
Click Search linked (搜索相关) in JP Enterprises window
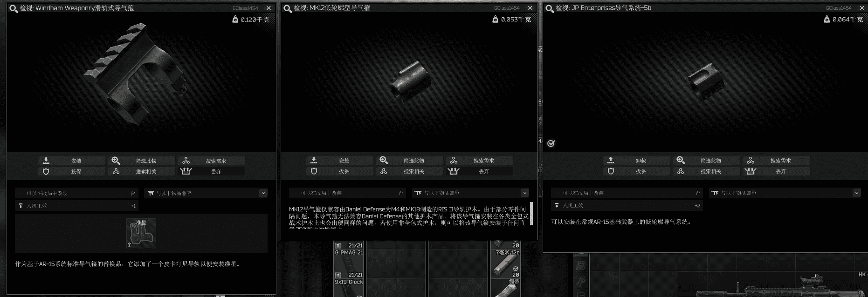[706, 171]
